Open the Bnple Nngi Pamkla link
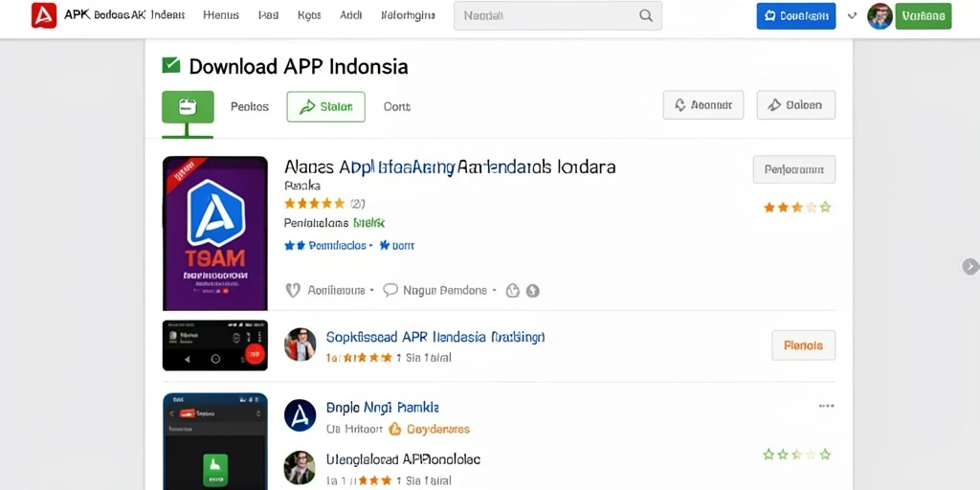This screenshot has height=490, width=980. 383,408
